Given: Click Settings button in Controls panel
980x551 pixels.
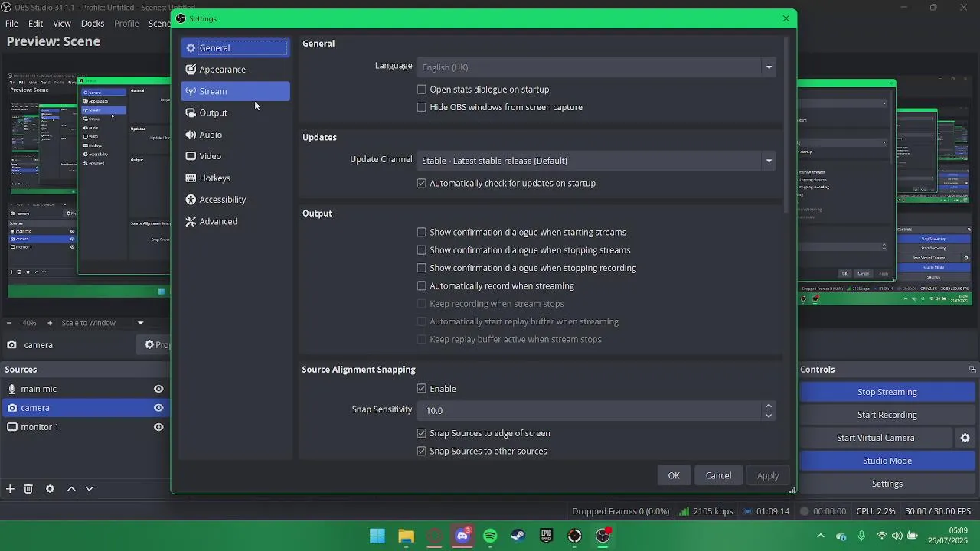Looking at the screenshot, I should [887, 484].
